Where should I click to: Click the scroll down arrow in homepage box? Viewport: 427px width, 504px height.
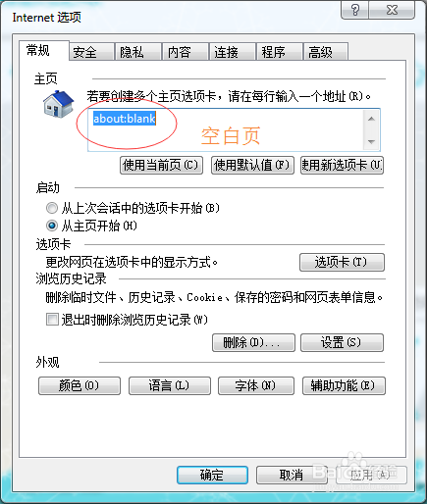(x=371, y=141)
